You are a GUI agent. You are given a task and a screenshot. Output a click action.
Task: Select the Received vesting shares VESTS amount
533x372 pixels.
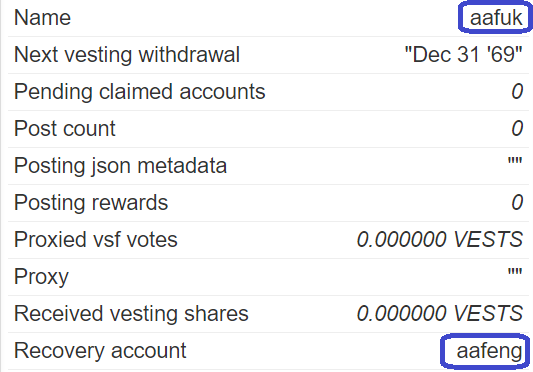click(440, 314)
